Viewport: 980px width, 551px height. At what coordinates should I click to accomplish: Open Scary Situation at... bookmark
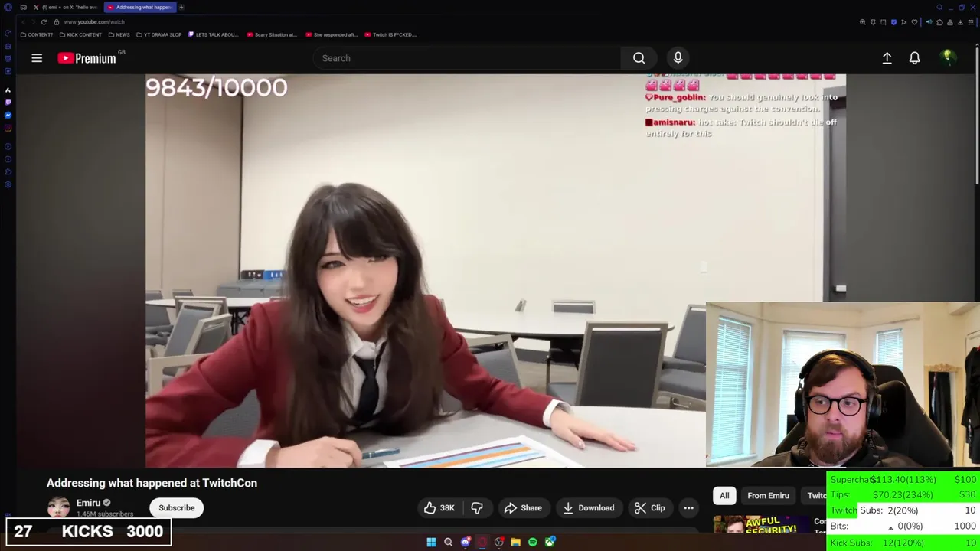[x=272, y=34]
